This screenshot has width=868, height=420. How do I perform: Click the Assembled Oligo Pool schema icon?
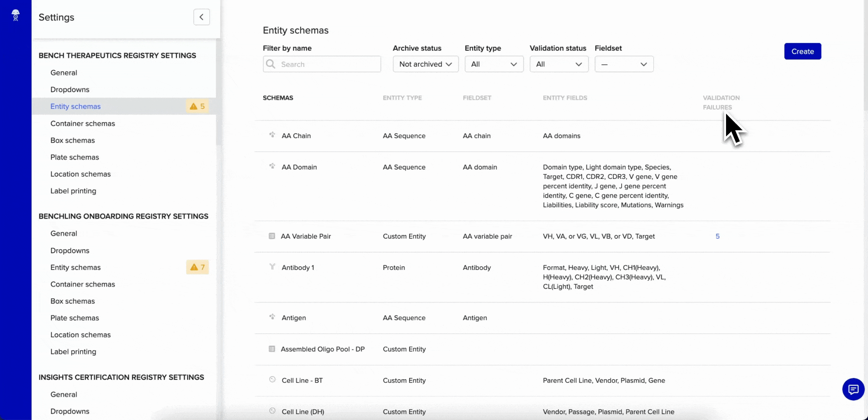(272, 349)
